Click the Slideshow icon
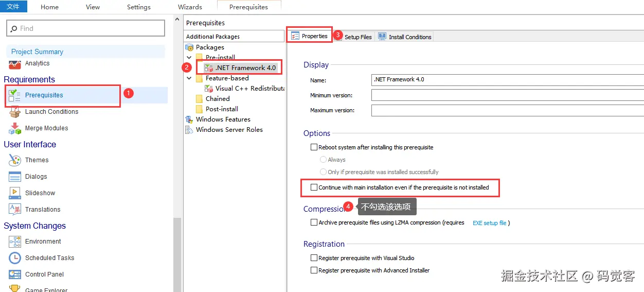644x292 pixels. [x=15, y=193]
